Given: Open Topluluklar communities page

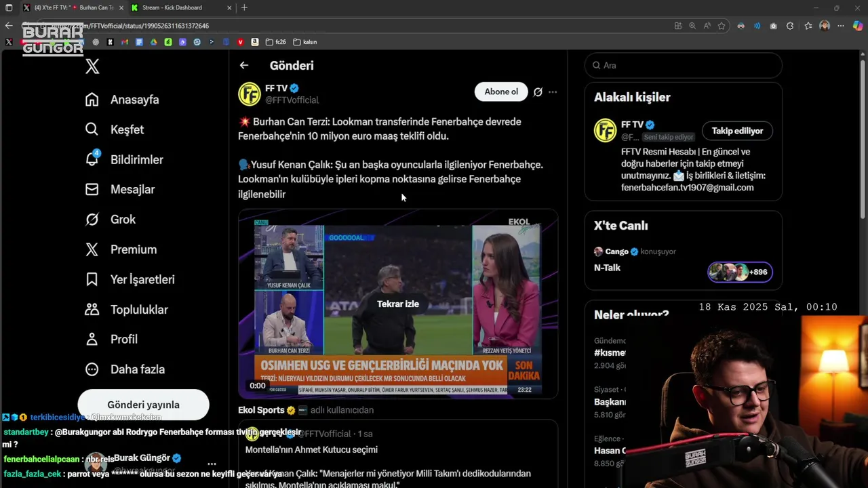Looking at the screenshot, I should click(x=126, y=310).
